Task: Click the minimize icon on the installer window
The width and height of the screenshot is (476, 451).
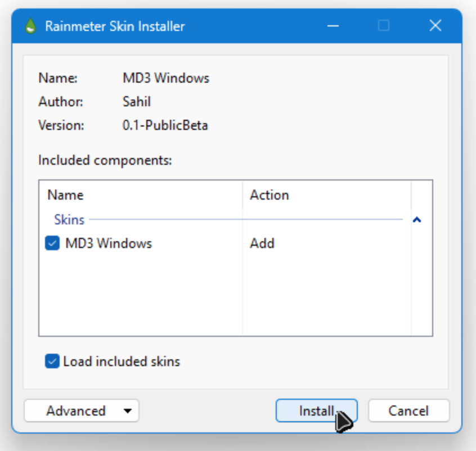Action: click(333, 26)
